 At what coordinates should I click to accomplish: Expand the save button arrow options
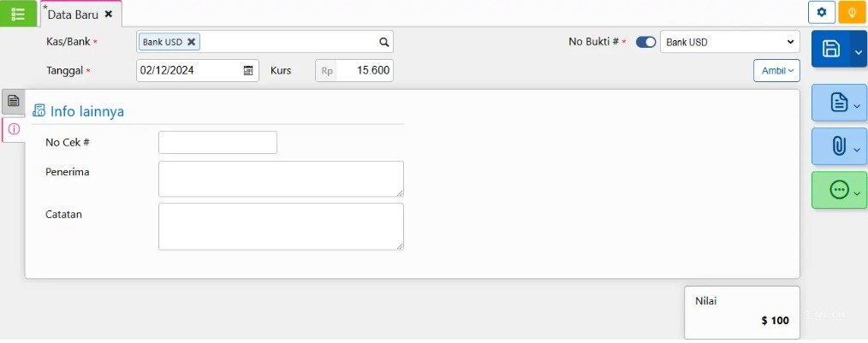(859, 51)
